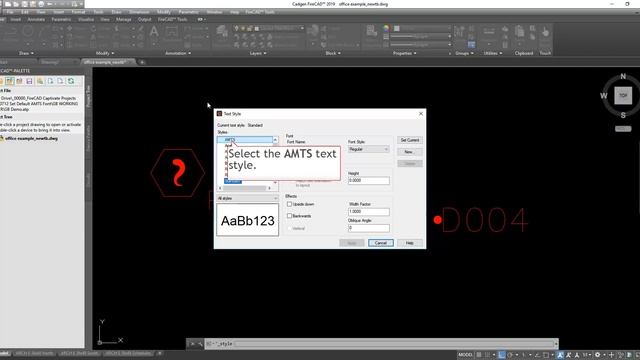Click the Oblique Angle input field
This screenshot has width=640, height=360.
pos(369,228)
